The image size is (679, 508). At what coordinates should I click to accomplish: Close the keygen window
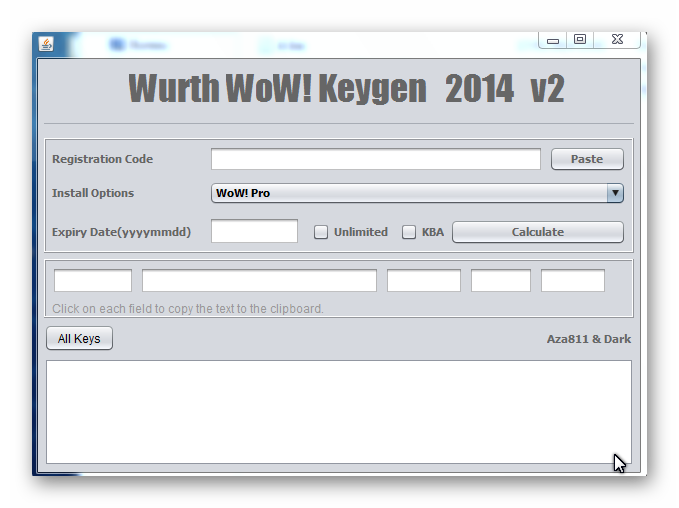point(617,39)
